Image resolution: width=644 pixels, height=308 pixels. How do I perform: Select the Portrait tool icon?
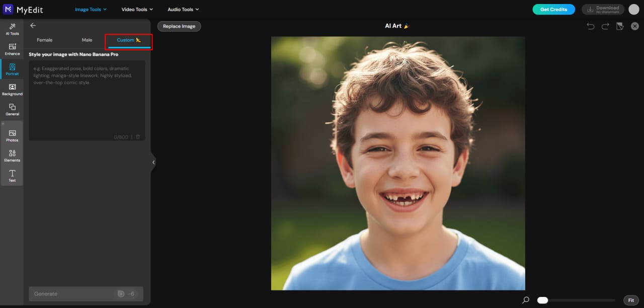point(12,69)
